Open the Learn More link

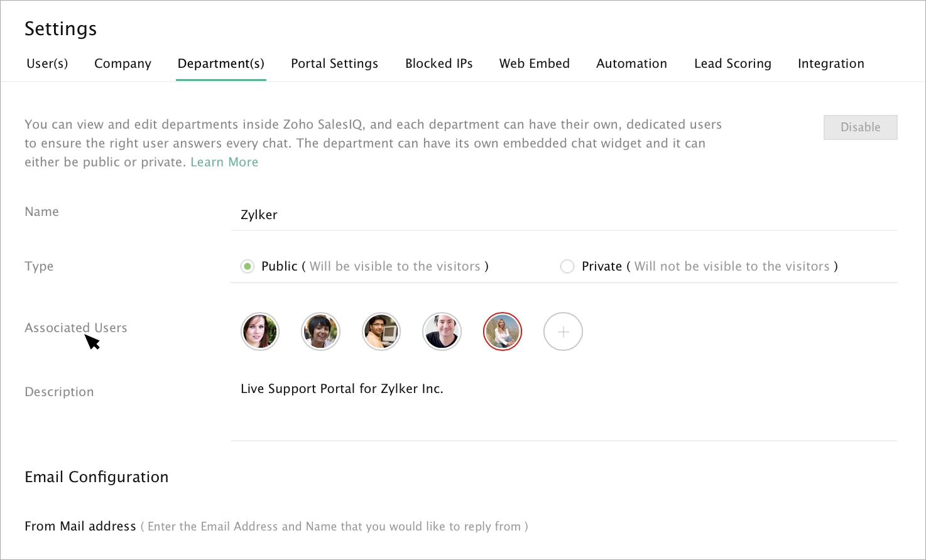(x=224, y=162)
